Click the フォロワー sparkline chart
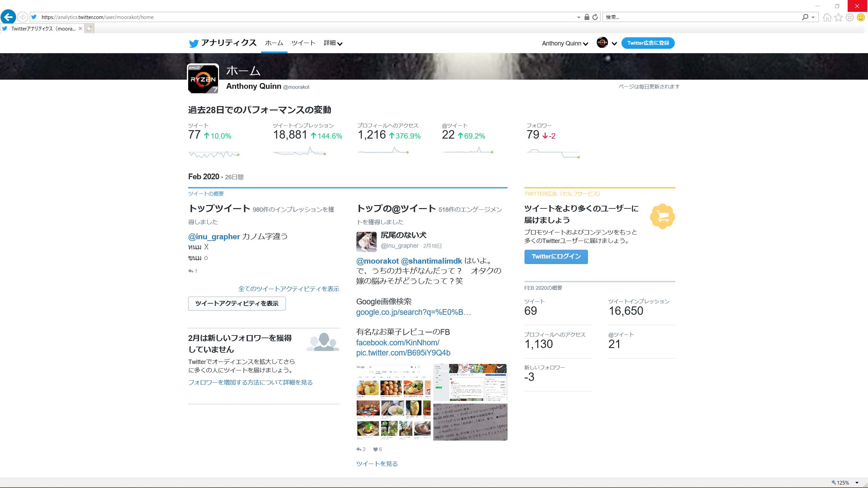Image resolution: width=868 pixels, height=488 pixels. click(553, 153)
